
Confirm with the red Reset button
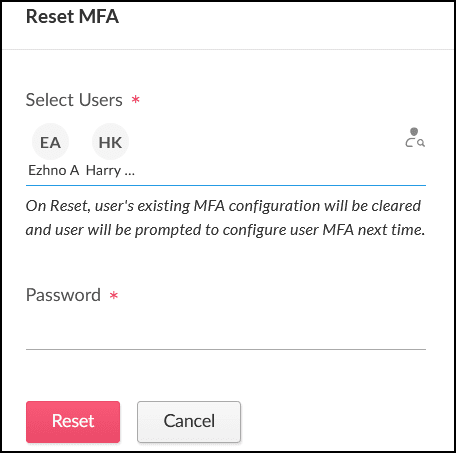tap(73, 422)
